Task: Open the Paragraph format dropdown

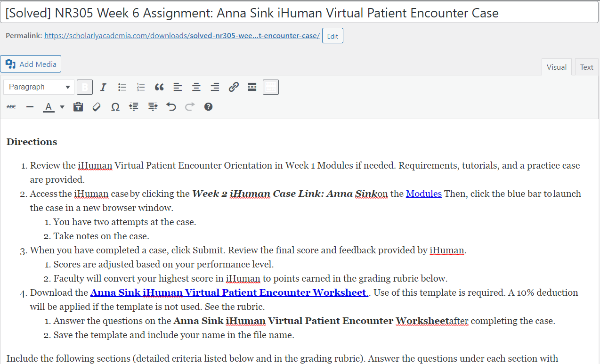Action: click(x=39, y=87)
